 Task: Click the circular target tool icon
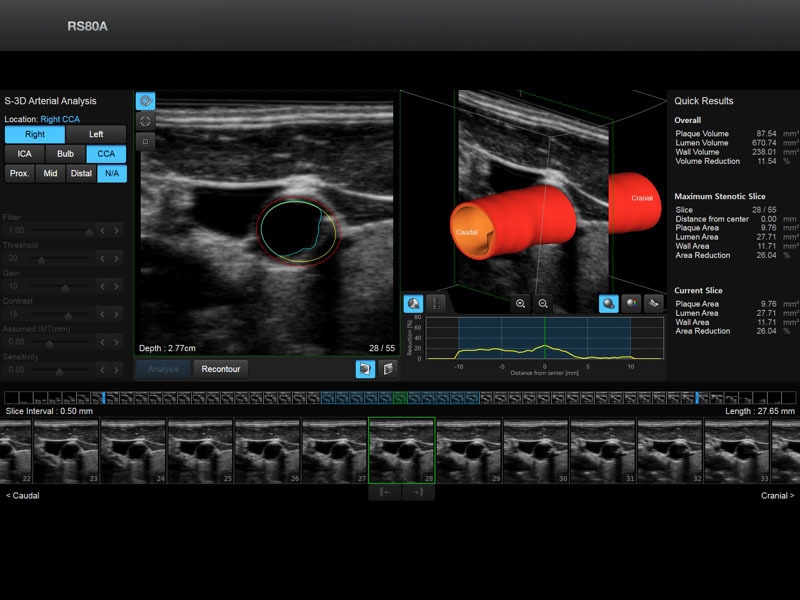[x=145, y=121]
